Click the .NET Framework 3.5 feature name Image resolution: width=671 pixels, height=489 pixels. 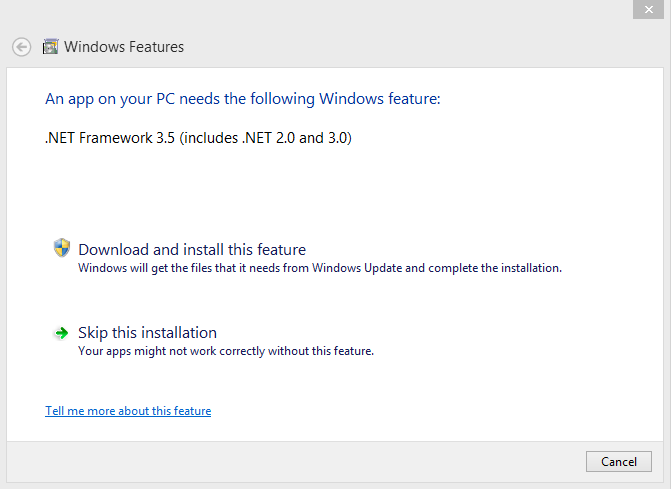pyautogui.click(x=110, y=137)
